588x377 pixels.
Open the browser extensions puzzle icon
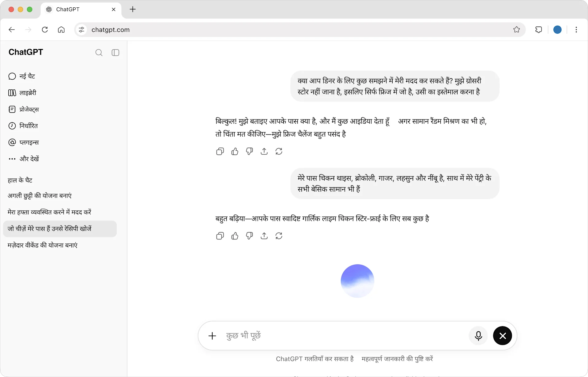538,30
